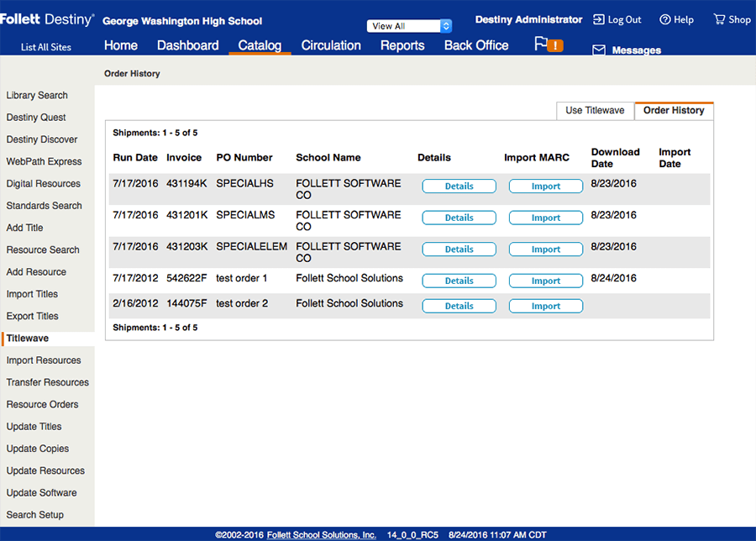Click Details for invoice 431203K

click(459, 249)
